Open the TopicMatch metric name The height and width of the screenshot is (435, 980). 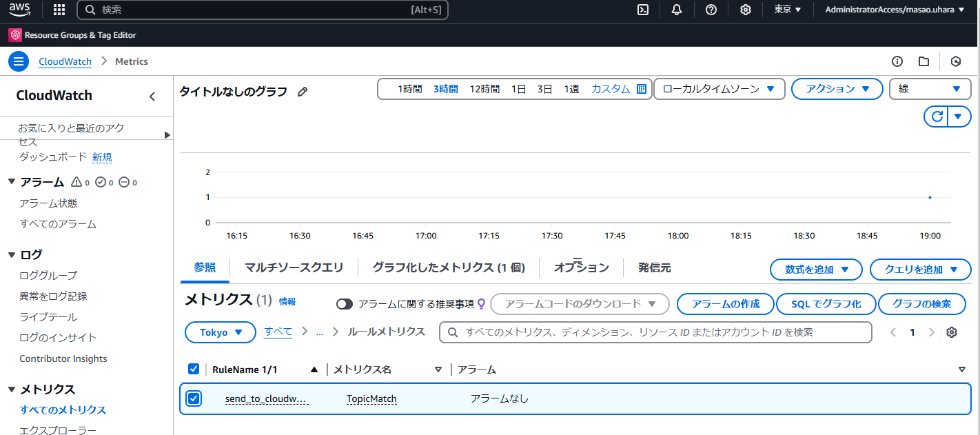pos(371,399)
